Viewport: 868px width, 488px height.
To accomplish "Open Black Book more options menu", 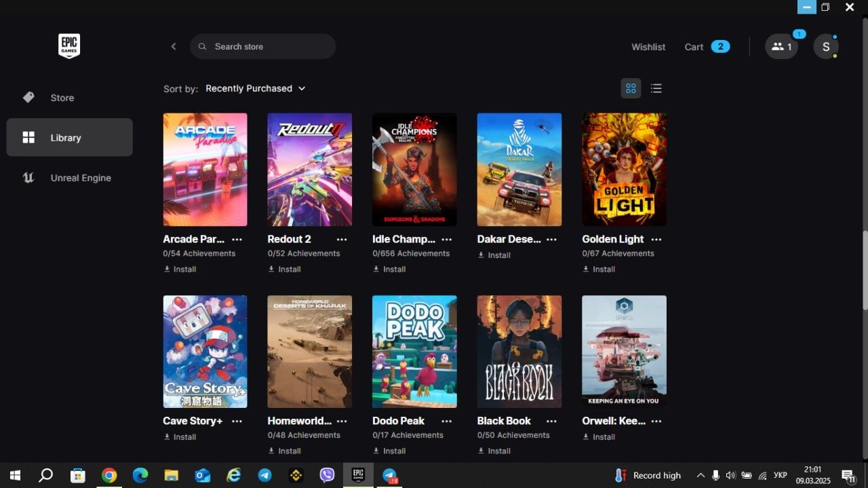I will (551, 421).
